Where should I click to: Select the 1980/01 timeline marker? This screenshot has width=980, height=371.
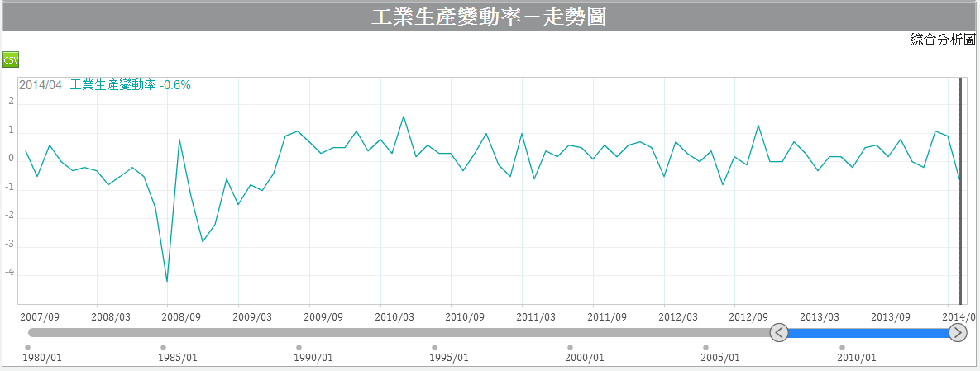click(27, 347)
